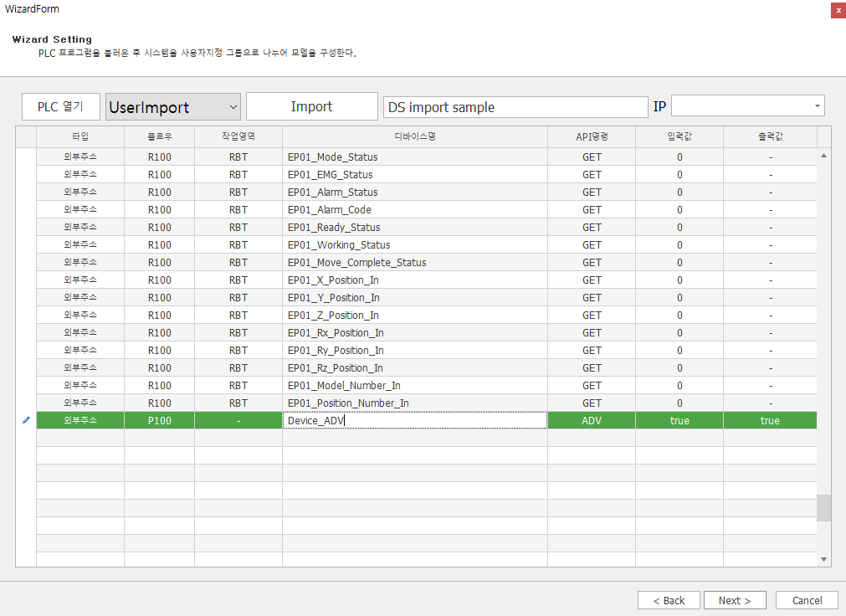Click the PLC 열기 button

click(x=60, y=106)
